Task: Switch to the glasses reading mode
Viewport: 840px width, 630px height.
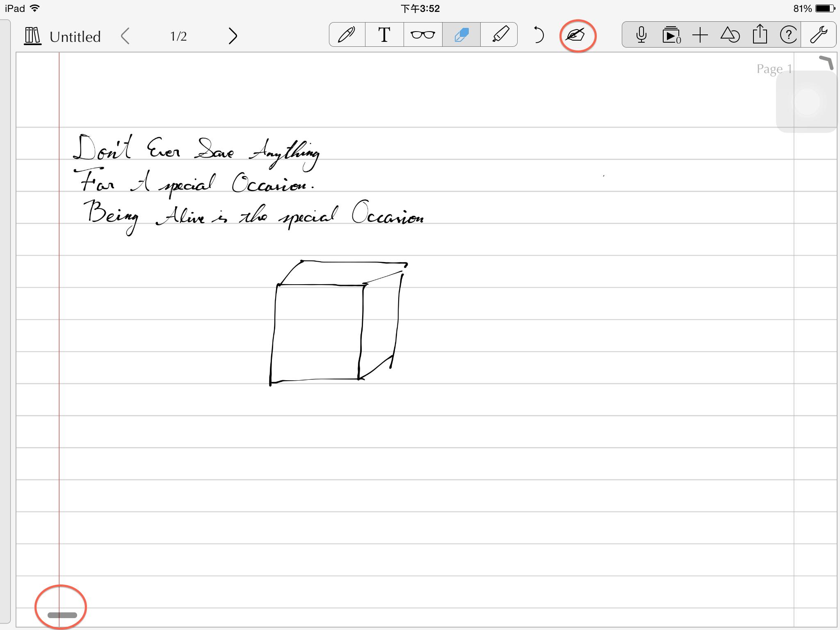Action: point(423,35)
